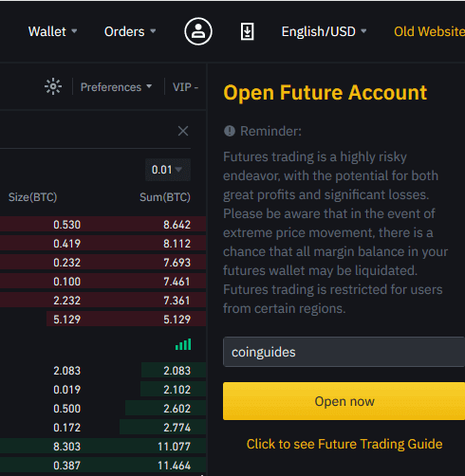Change the 0.01 price grouping dropdown
Viewport: 465px width, 476px height.
(x=168, y=170)
